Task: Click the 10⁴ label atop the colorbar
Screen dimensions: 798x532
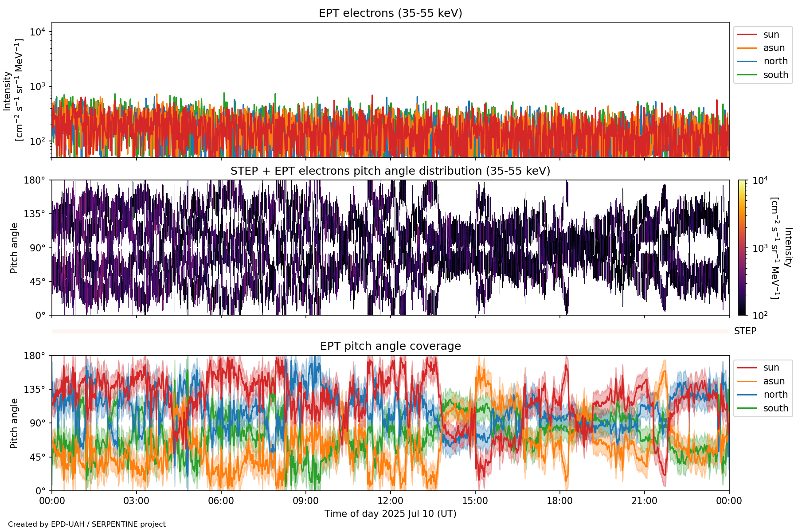Action: point(760,180)
